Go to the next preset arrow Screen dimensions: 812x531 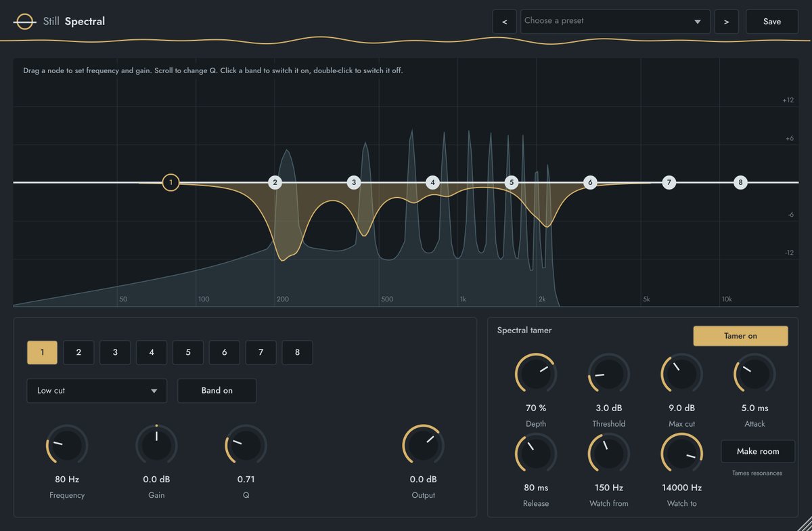[726, 22]
